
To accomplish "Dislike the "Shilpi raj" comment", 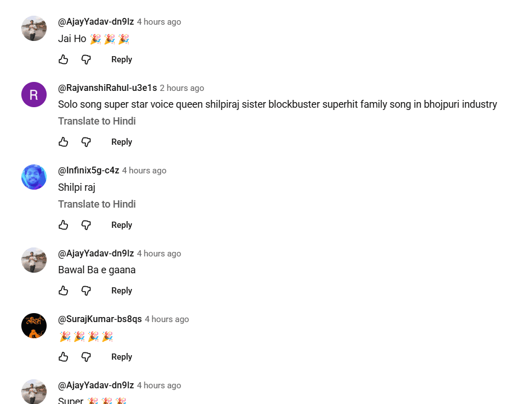I will tap(86, 225).
